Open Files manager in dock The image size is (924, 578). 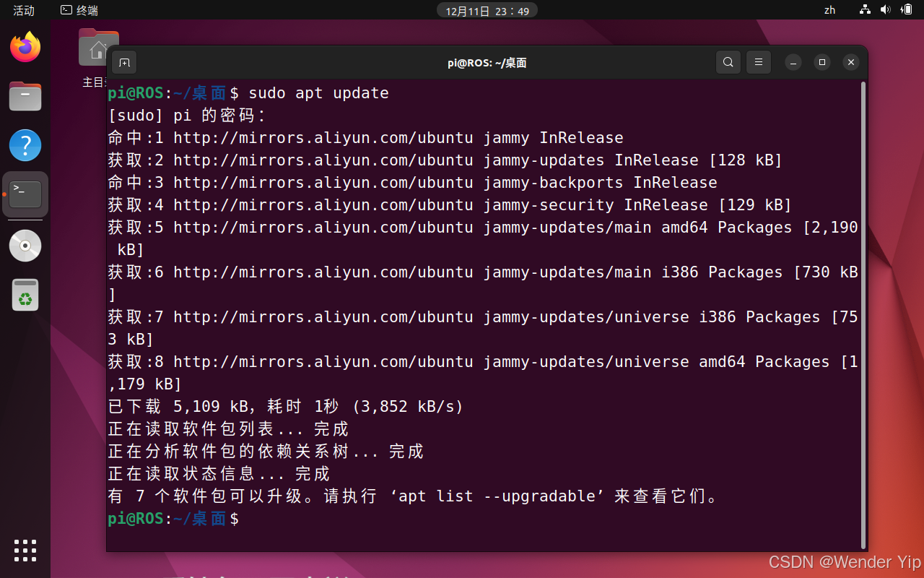[x=25, y=96]
